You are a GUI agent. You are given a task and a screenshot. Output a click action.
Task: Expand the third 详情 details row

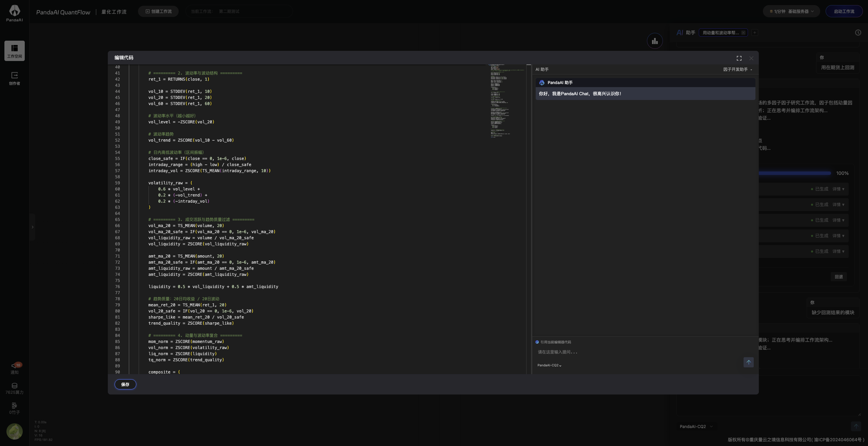click(839, 220)
